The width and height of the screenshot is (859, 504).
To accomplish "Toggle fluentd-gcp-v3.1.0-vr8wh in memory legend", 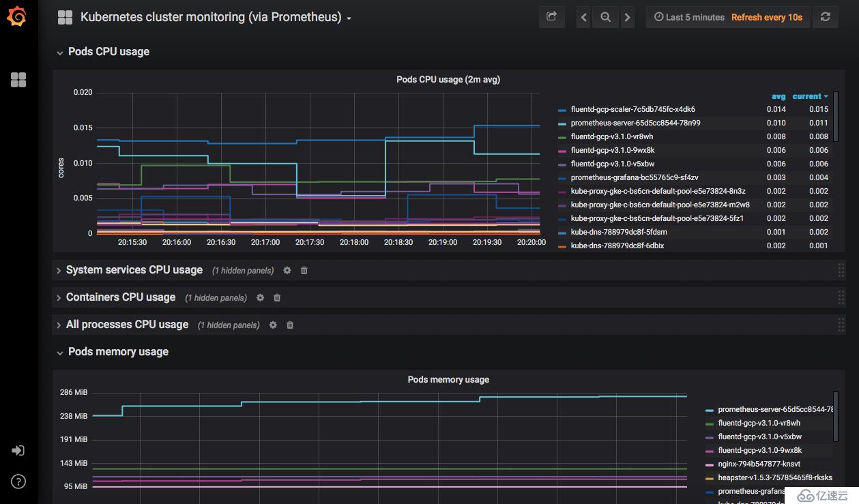I will coord(759,423).
